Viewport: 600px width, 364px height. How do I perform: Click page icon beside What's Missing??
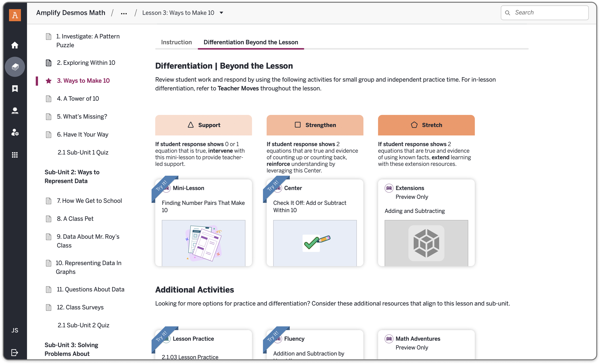49,117
